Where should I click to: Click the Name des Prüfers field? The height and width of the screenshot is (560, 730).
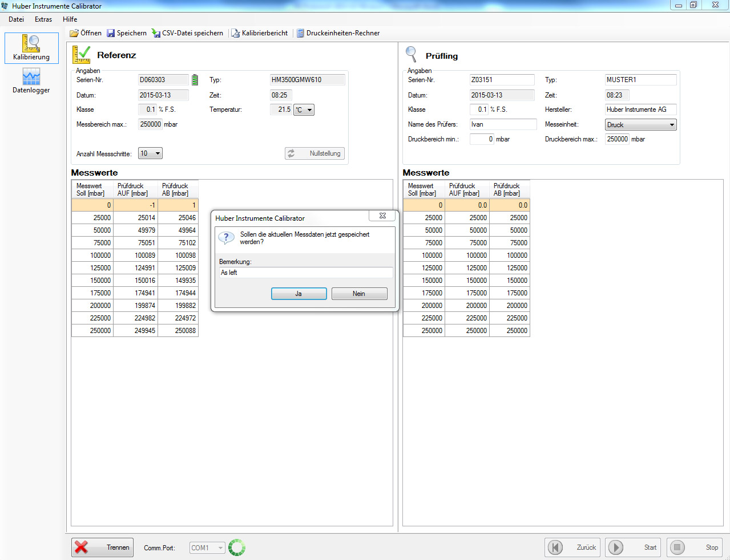[503, 124]
